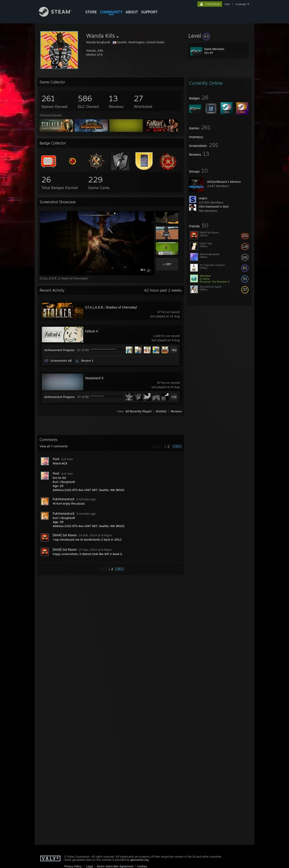
Task: Open Fallout 4 recent activity banner
Action: click(x=62, y=335)
